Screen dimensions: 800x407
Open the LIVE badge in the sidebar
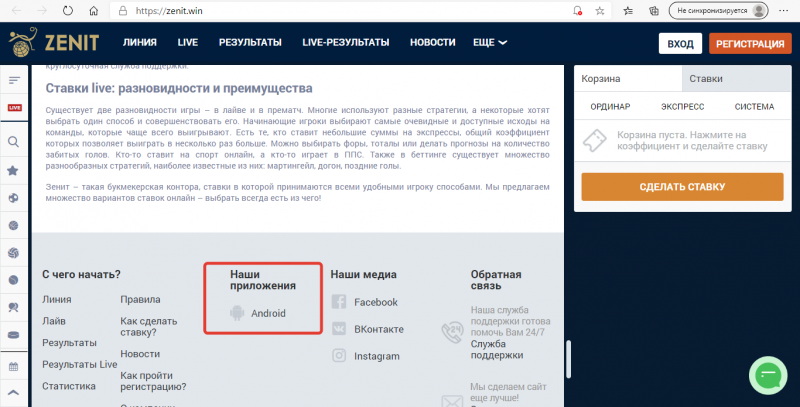(x=14, y=108)
